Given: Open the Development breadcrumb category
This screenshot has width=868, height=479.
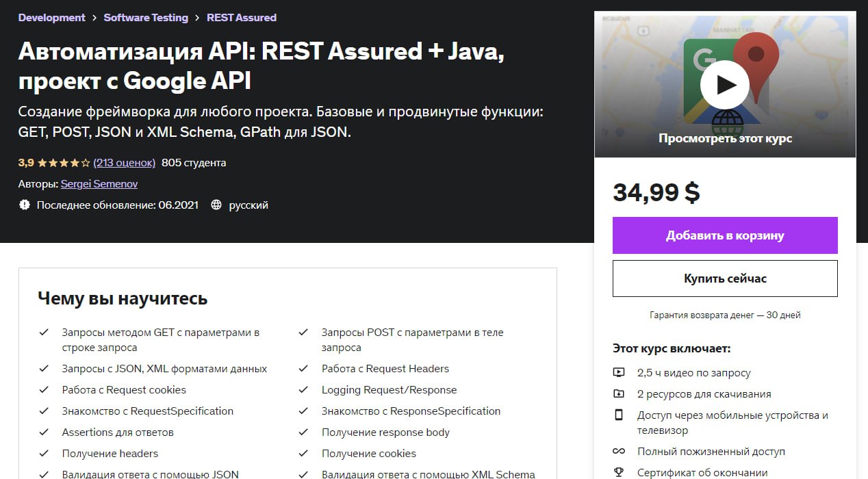Looking at the screenshot, I should coord(52,18).
